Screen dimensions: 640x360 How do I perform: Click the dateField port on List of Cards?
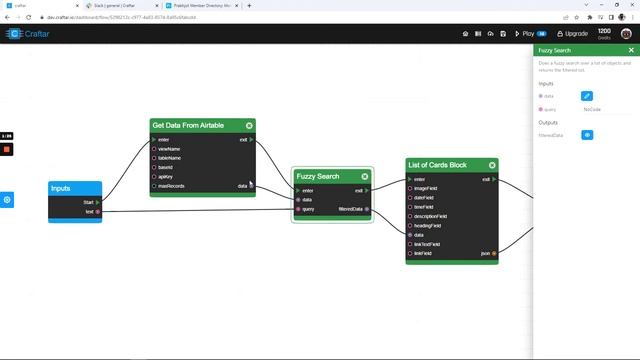410,198
